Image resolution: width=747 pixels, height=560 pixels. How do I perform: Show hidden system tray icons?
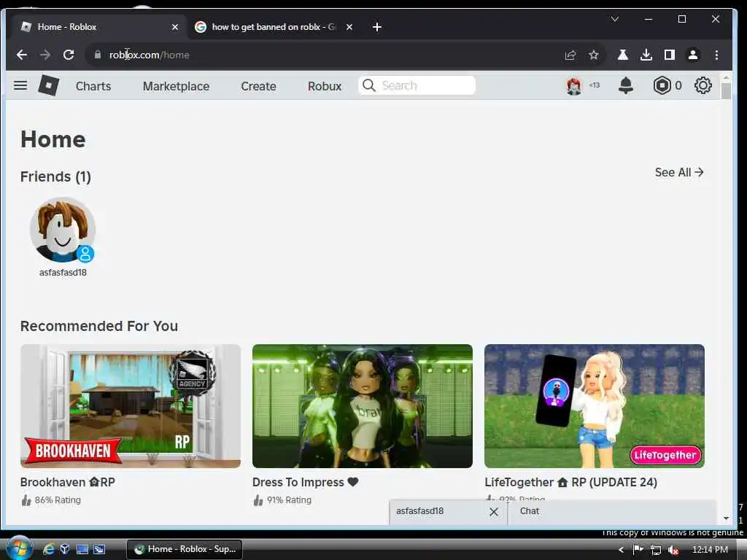click(x=621, y=550)
